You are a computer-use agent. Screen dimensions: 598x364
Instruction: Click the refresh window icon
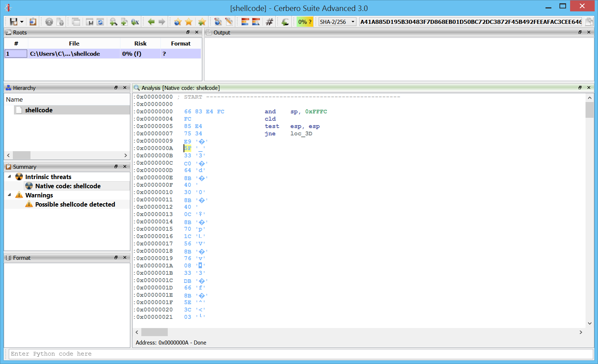coord(100,22)
